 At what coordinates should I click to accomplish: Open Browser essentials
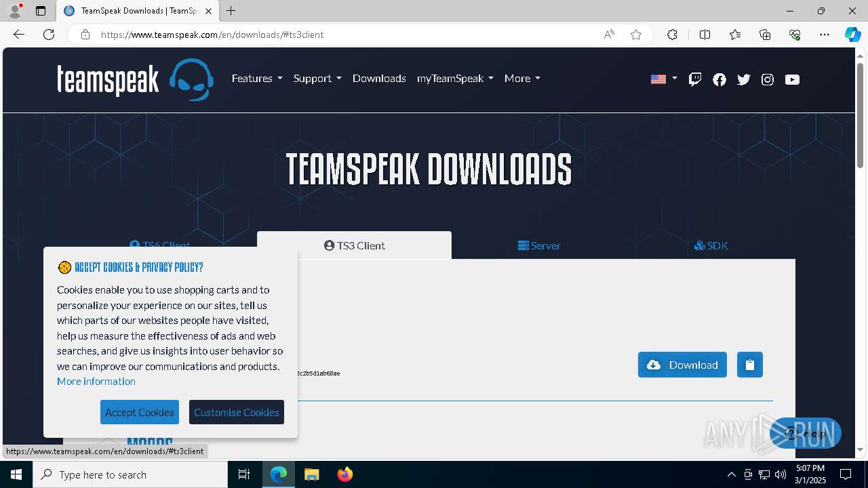[x=795, y=35]
